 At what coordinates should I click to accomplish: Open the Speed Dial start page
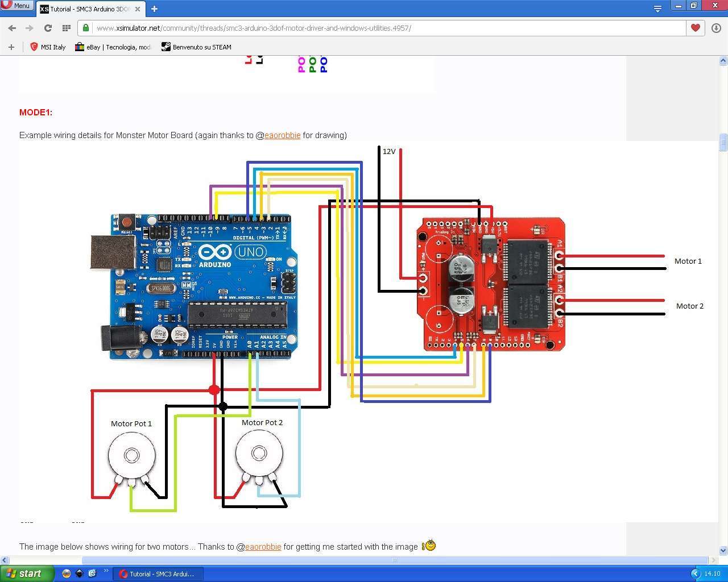pyautogui.click(x=66, y=28)
